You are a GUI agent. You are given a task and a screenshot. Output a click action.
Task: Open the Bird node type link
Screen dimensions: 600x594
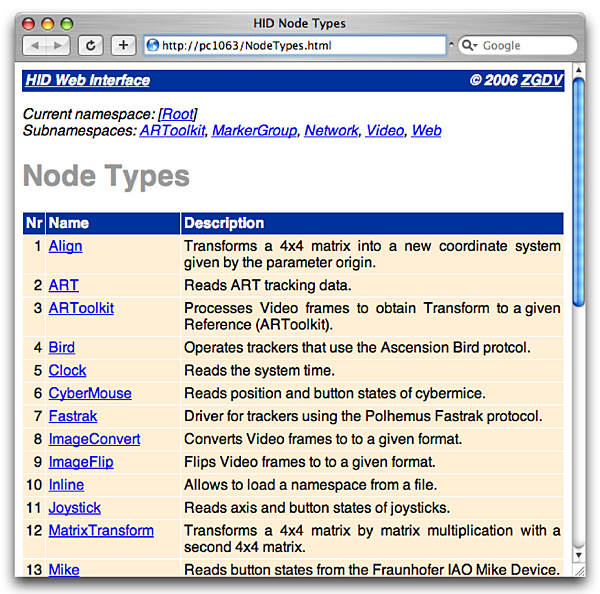tap(62, 348)
